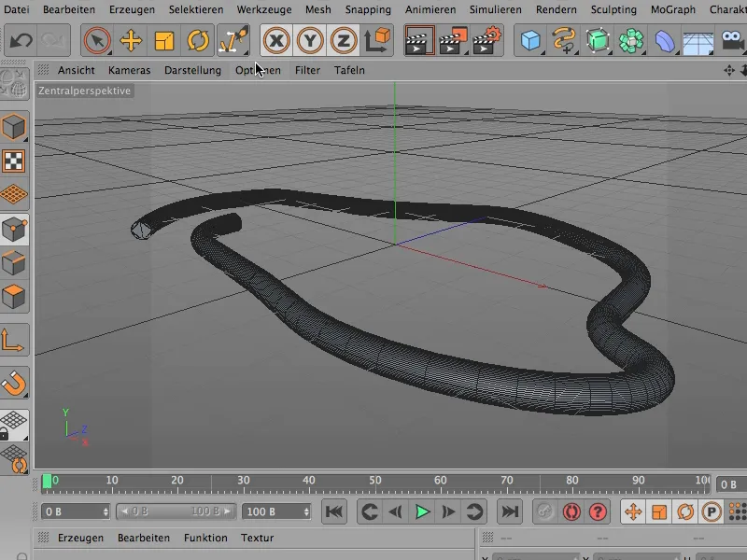Switch to Texture mode checkerboard icon
The image size is (747, 560).
(x=14, y=161)
